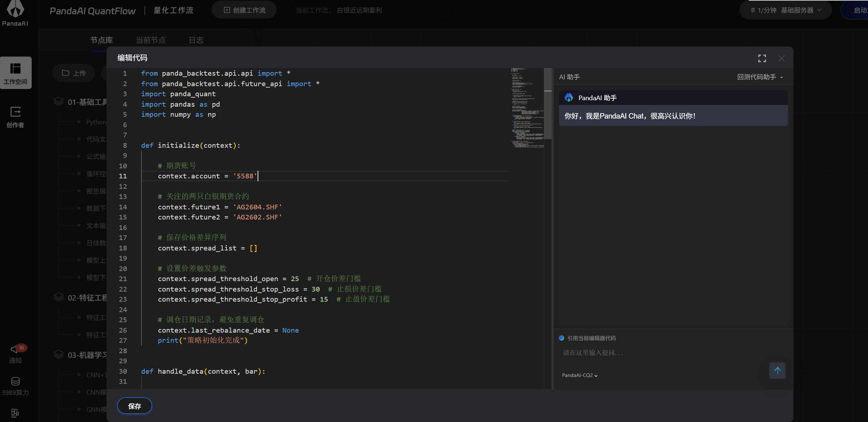Select the 模型下 node tree item
The width and height of the screenshot is (868, 422).
click(x=96, y=277)
